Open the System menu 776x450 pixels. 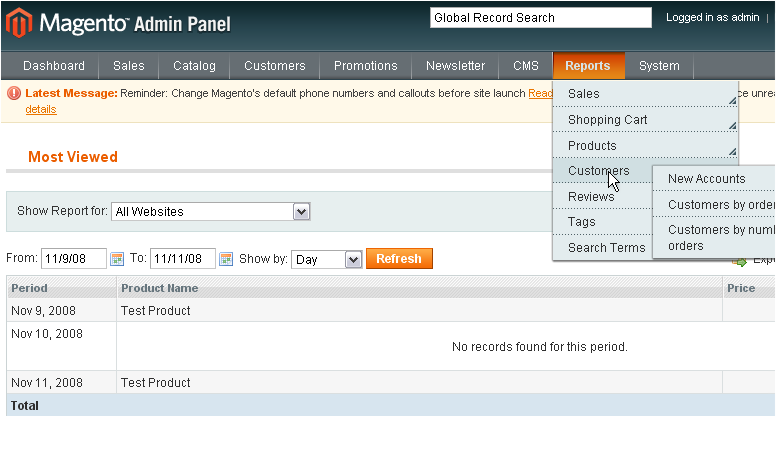pyautogui.click(x=659, y=66)
